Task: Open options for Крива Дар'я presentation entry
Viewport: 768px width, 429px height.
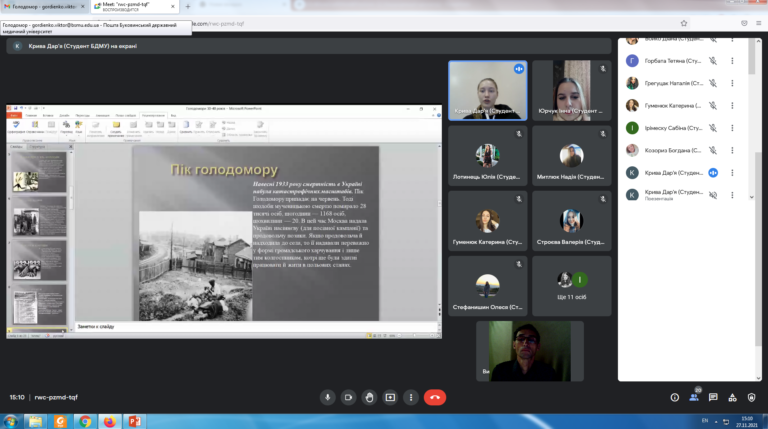Action: point(732,195)
